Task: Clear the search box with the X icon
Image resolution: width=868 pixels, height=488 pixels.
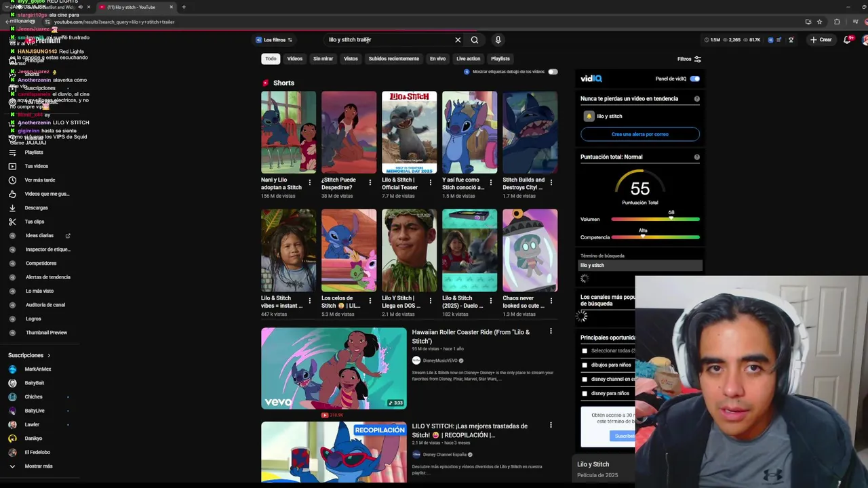Action: (458, 40)
